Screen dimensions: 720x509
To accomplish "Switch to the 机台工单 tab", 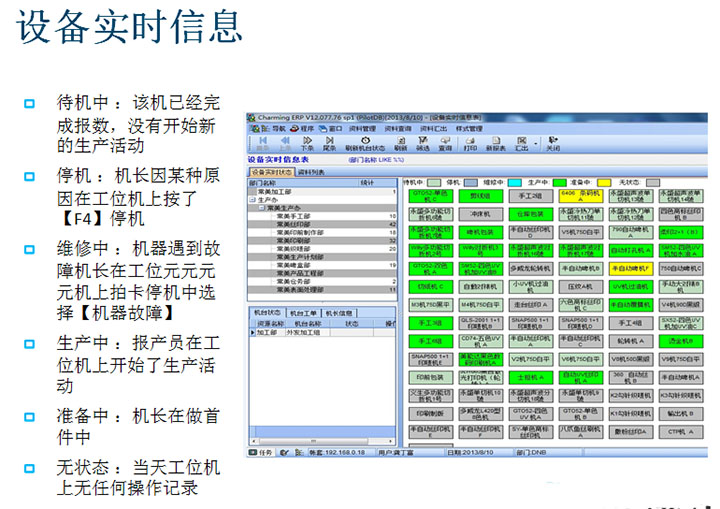I will 304,313.
